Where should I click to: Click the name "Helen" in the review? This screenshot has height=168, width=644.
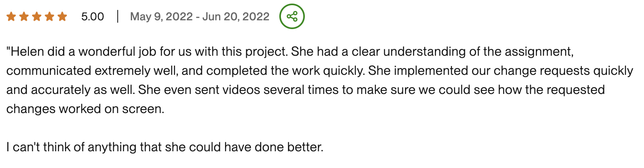27,52
